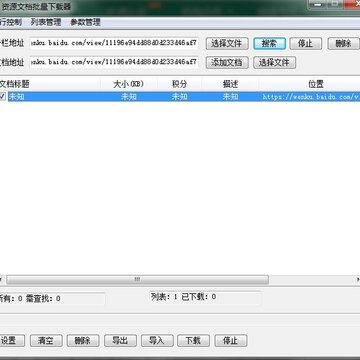Click 停止 button next to 搜索
Image resolution: width=360 pixels, height=360 pixels.
click(x=305, y=44)
